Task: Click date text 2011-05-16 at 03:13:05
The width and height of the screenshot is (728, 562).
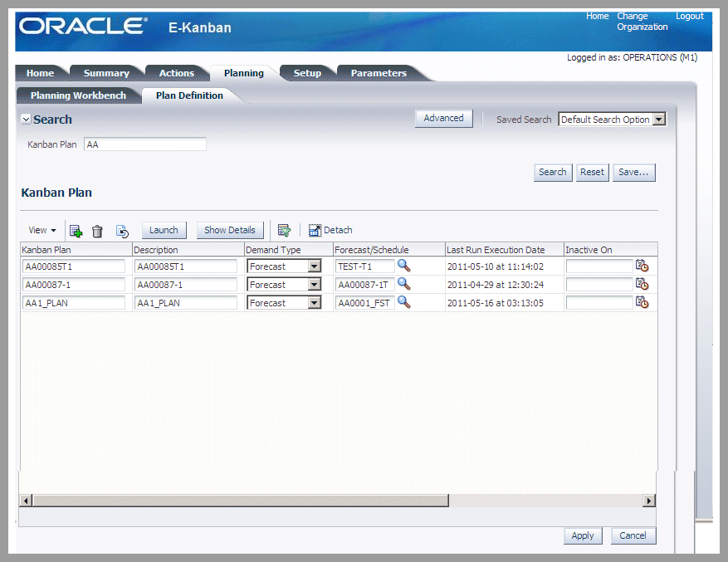Action: [x=496, y=303]
